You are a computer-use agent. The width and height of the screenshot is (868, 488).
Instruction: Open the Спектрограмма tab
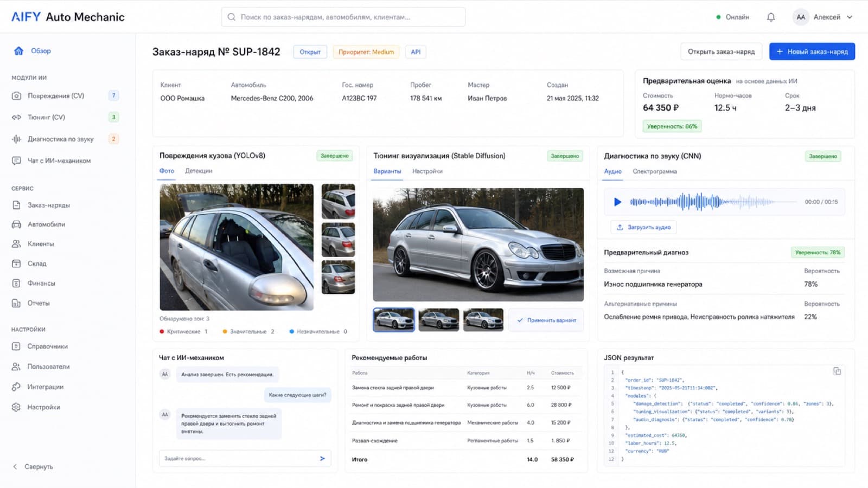click(655, 171)
